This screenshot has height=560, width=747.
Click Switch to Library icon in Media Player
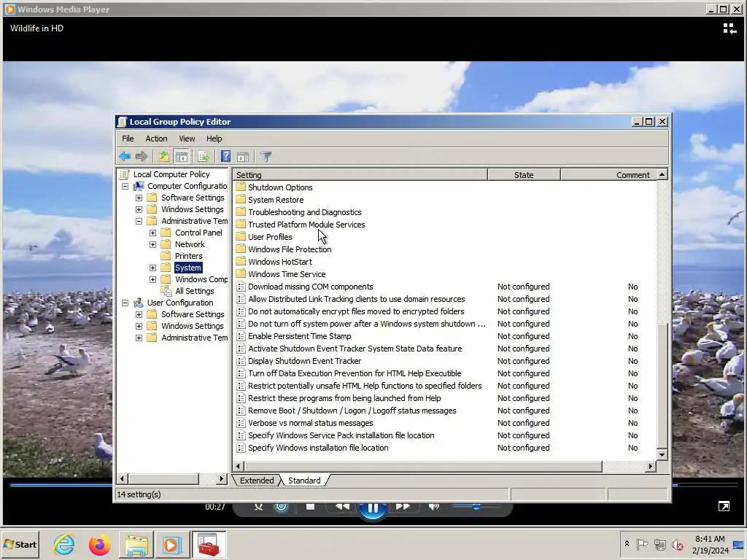[729, 28]
